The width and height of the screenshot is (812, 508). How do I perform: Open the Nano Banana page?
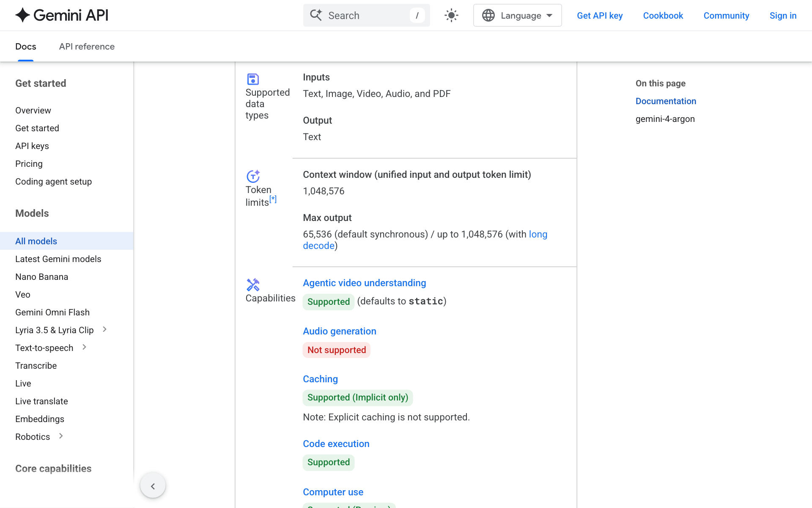pyautogui.click(x=41, y=277)
